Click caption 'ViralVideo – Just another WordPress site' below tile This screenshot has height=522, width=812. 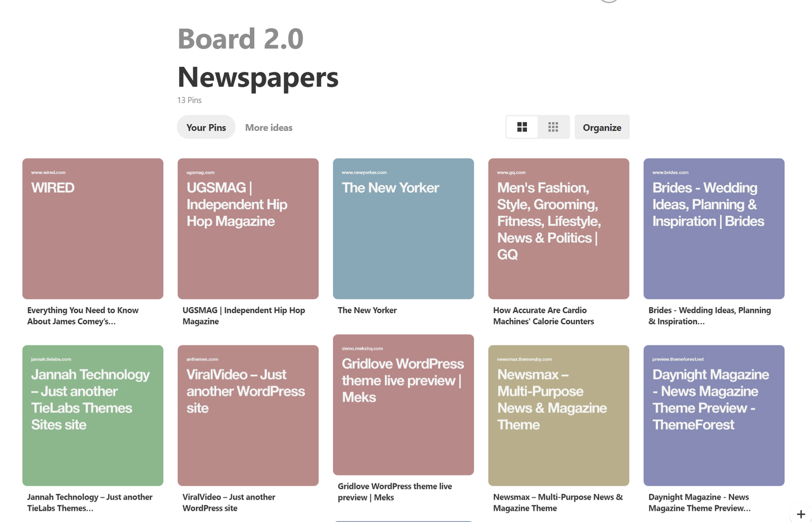[229, 502]
